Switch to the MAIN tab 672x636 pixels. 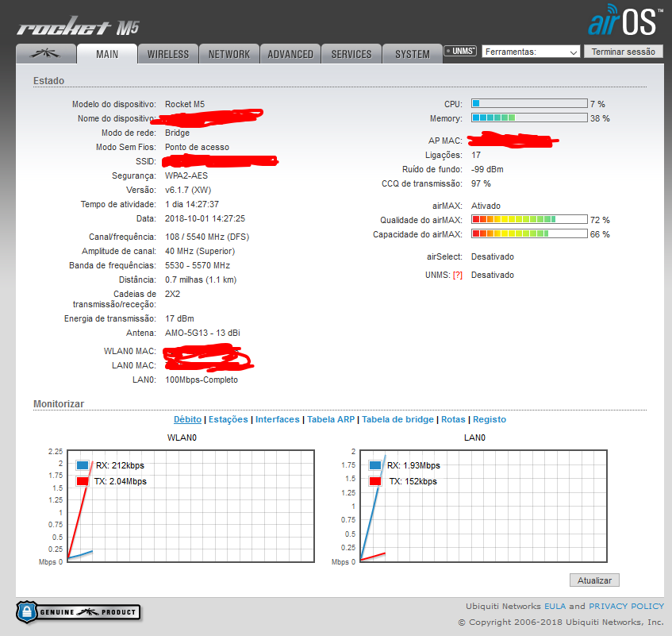(x=107, y=54)
